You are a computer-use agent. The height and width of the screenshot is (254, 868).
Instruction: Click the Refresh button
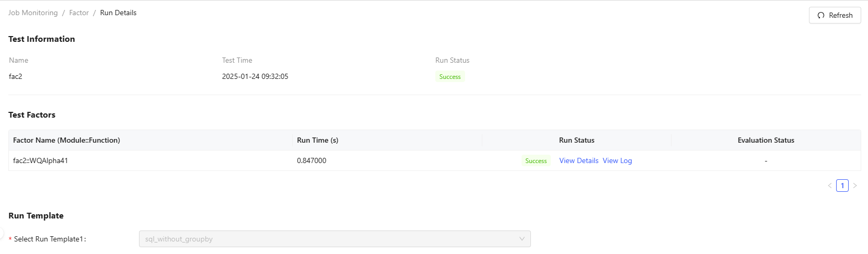click(835, 15)
